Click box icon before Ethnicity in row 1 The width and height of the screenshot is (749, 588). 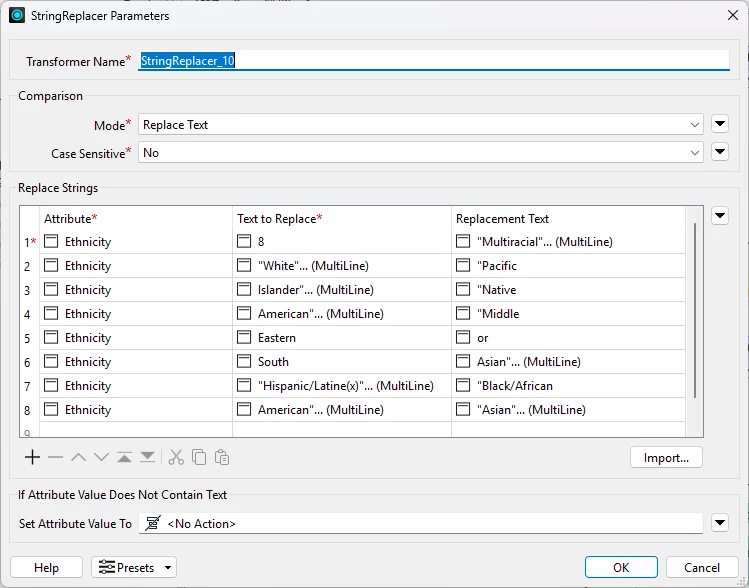pos(51,241)
